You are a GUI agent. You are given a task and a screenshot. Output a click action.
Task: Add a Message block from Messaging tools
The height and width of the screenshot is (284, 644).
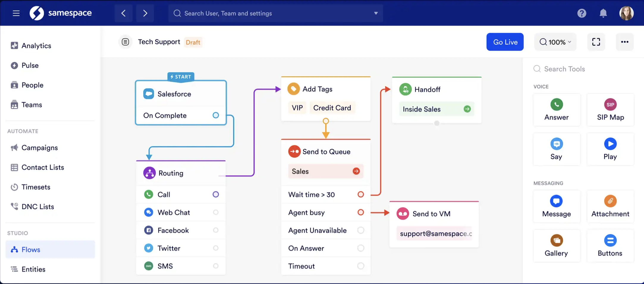pos(557,206)
